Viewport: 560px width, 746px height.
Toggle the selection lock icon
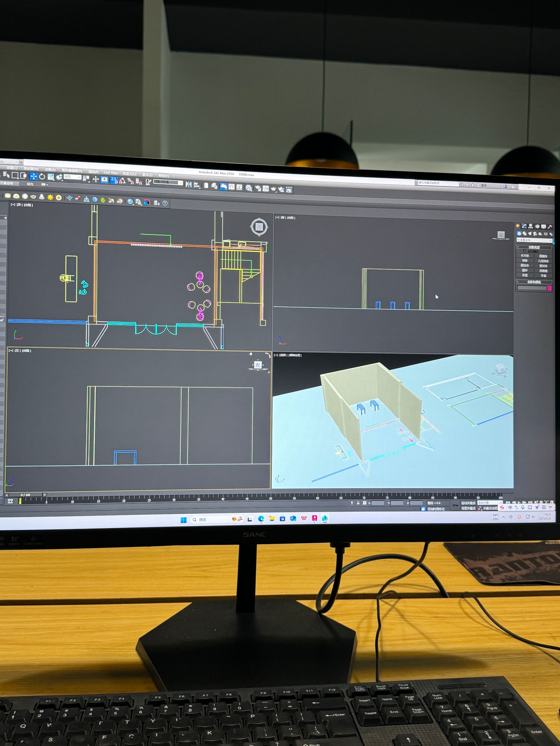point(358,503)
